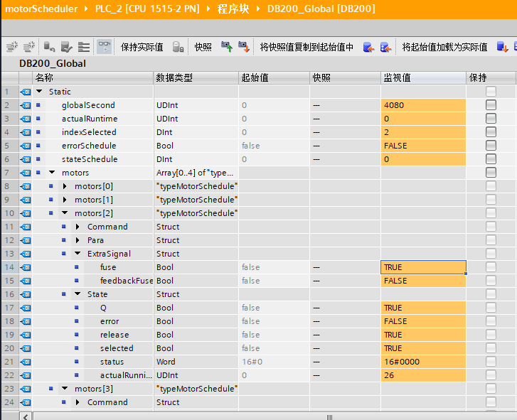Click the tag icon of the error row

[26, 321]
